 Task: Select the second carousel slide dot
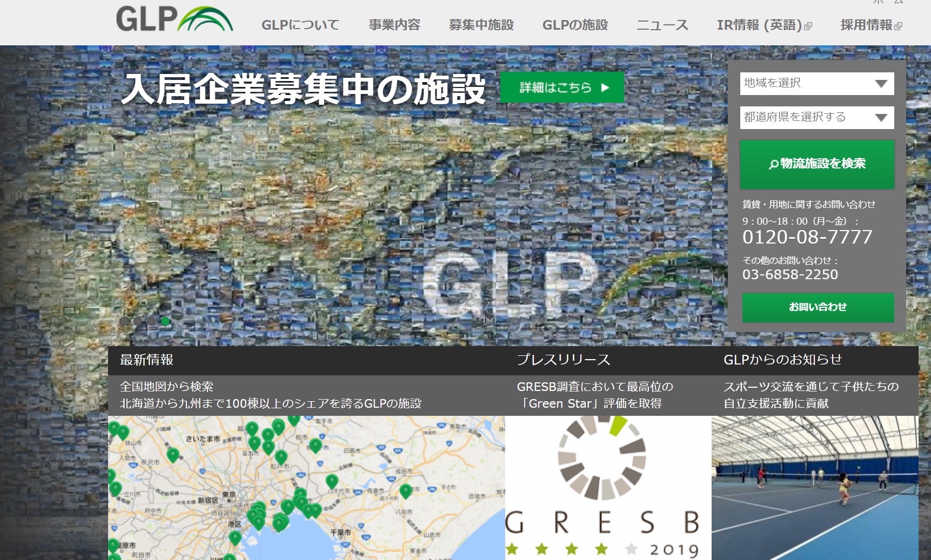tap(138, 321)
